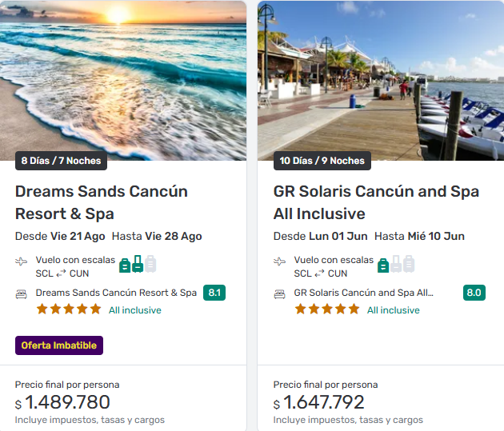Click the 8 Días / 7 Noches label
Viewport: 504px width, 431px height.
pos(61,161)
